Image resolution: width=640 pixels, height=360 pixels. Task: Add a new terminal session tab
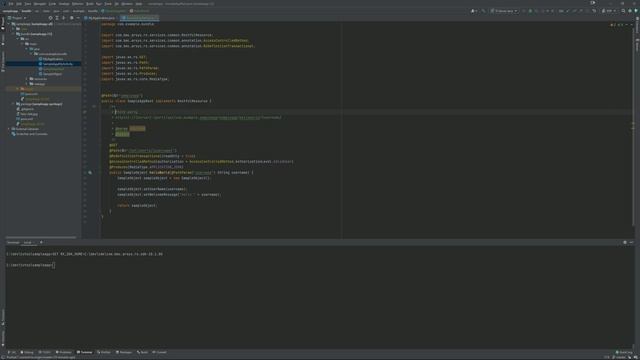(x=41, y=242)
